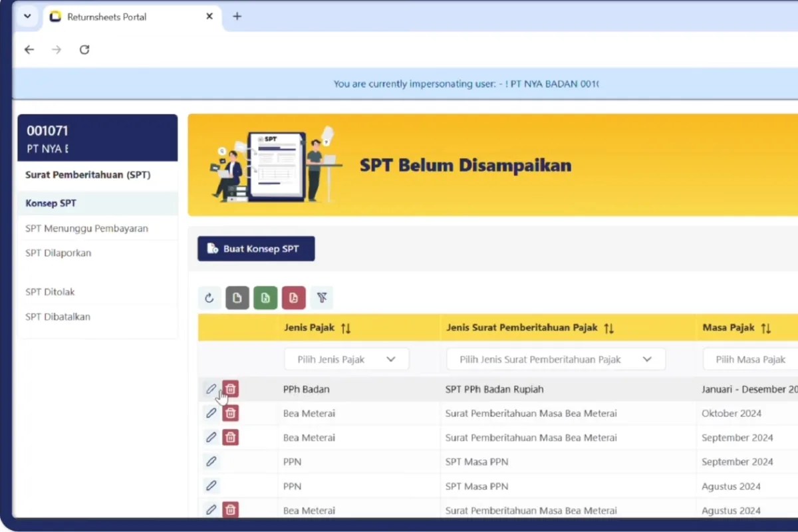This screenshot has width=798, height=532.
Task: Click the green Excel export icon
Action: (265, 298)
